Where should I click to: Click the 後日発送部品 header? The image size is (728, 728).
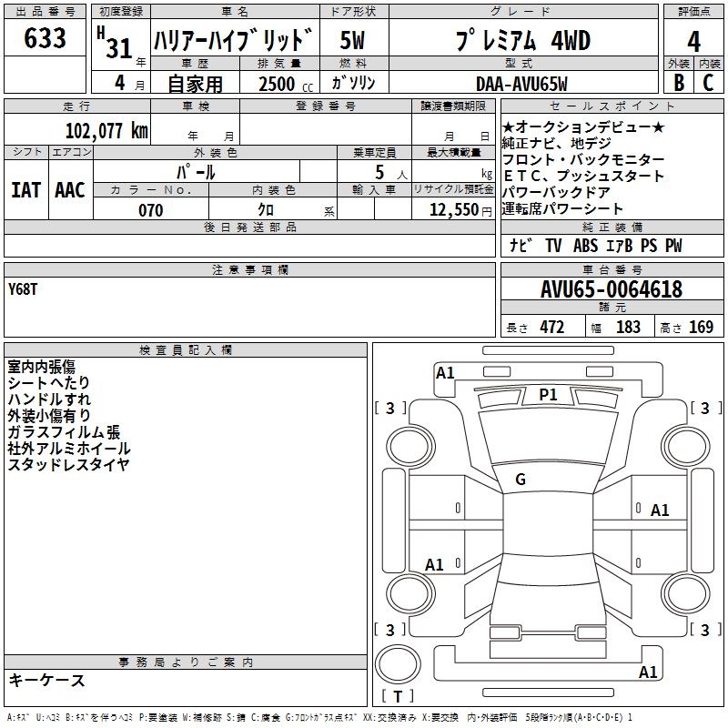click(249, 227)
